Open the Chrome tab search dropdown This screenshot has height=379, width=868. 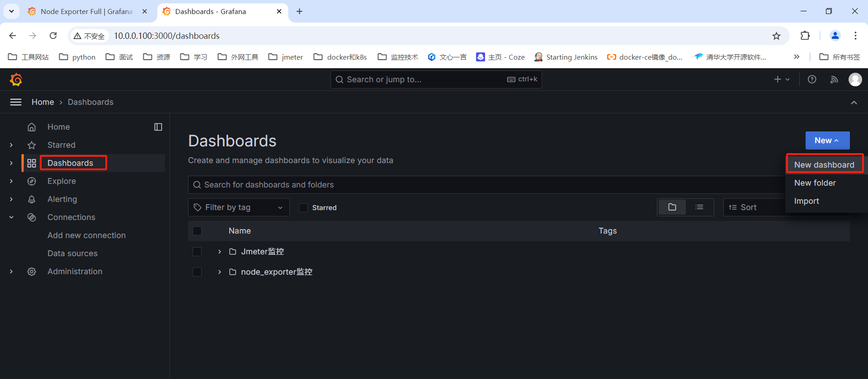11,11
